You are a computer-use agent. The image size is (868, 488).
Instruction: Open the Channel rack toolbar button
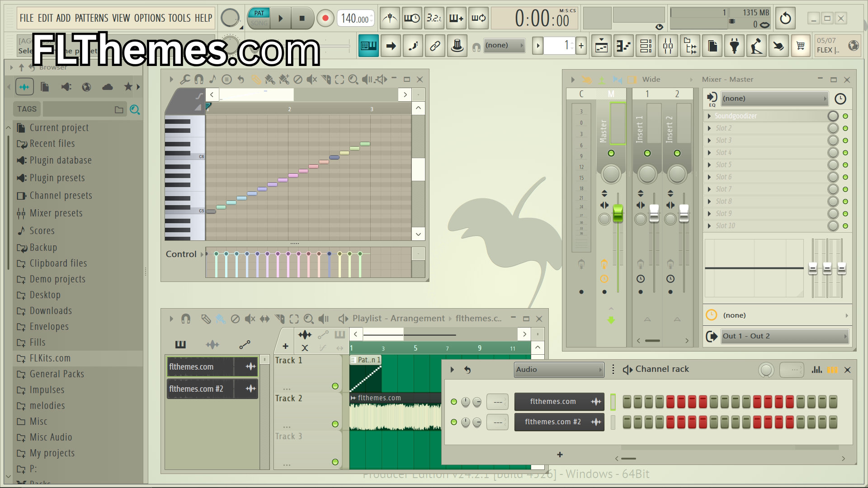pyautogui.click(x=646, y=46)
